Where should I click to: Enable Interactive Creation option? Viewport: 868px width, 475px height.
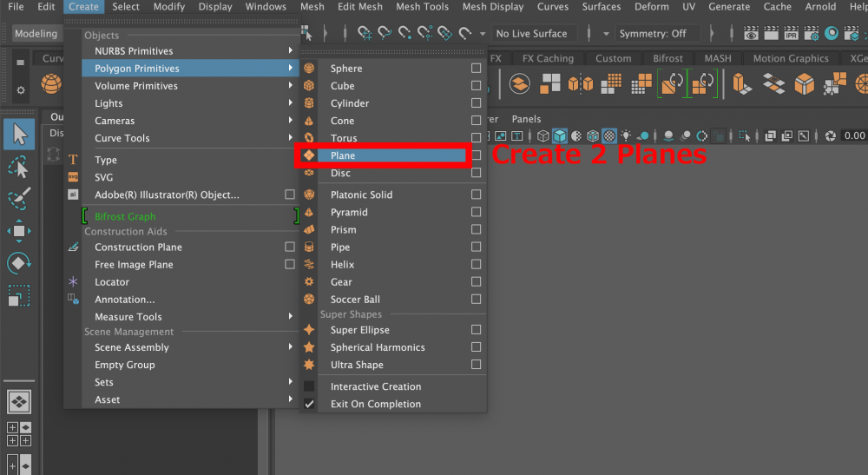(x=309, y=387)
